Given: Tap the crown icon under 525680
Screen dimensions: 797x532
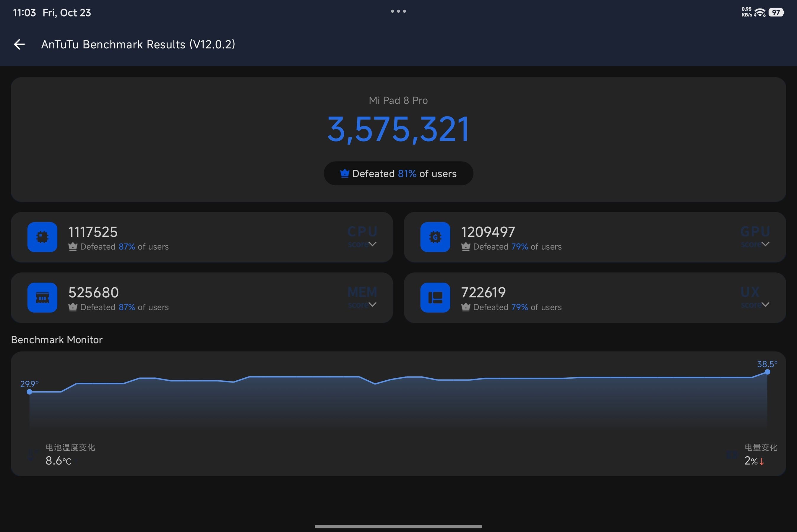Looking at the screenshot, I should coord(73,307).
